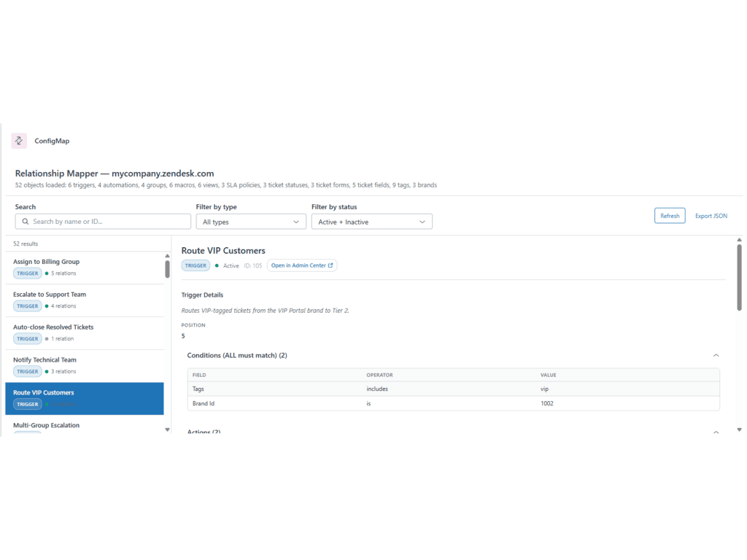
Task: Click the ConfigMap app title
Action: click(52, 141)
